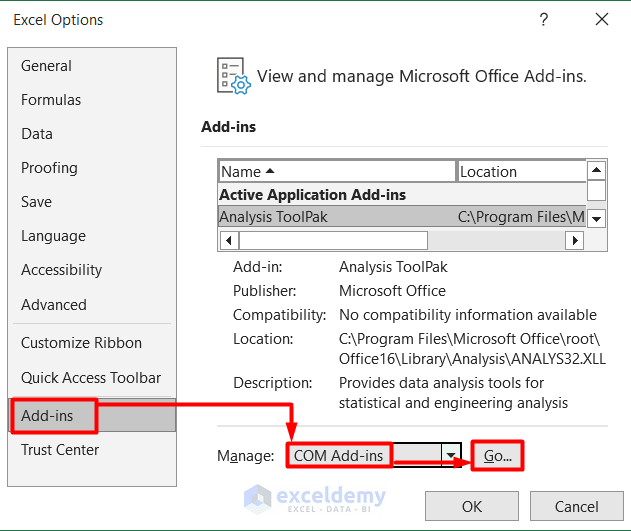
Task: Select the Accessibility category
Action: pyautogui.click(x=62, y=270)
